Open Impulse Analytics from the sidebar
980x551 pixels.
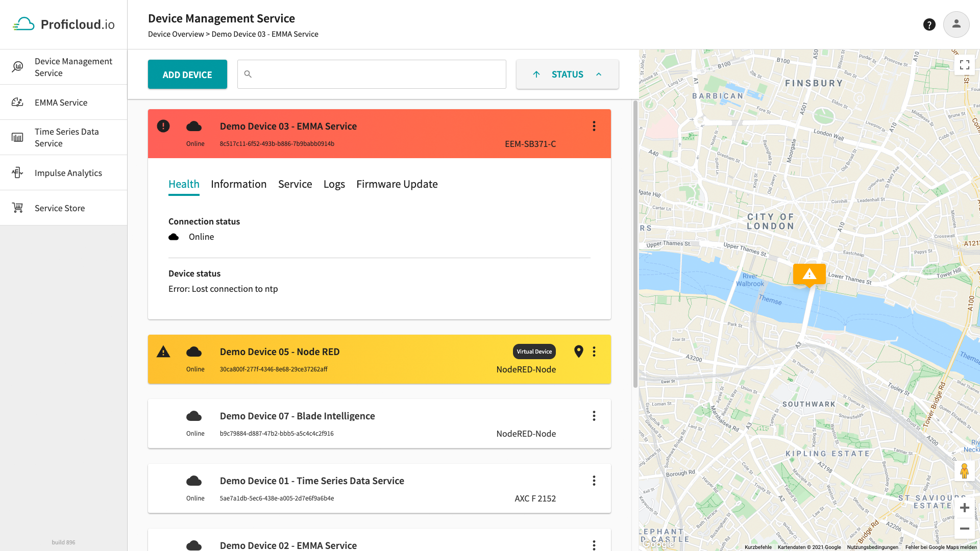(x=68, y=172)
